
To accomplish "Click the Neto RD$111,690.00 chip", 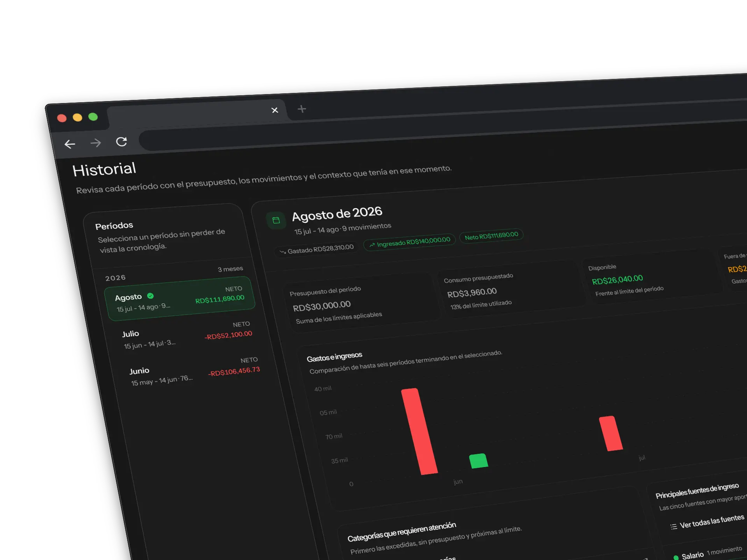I will 491,236.
